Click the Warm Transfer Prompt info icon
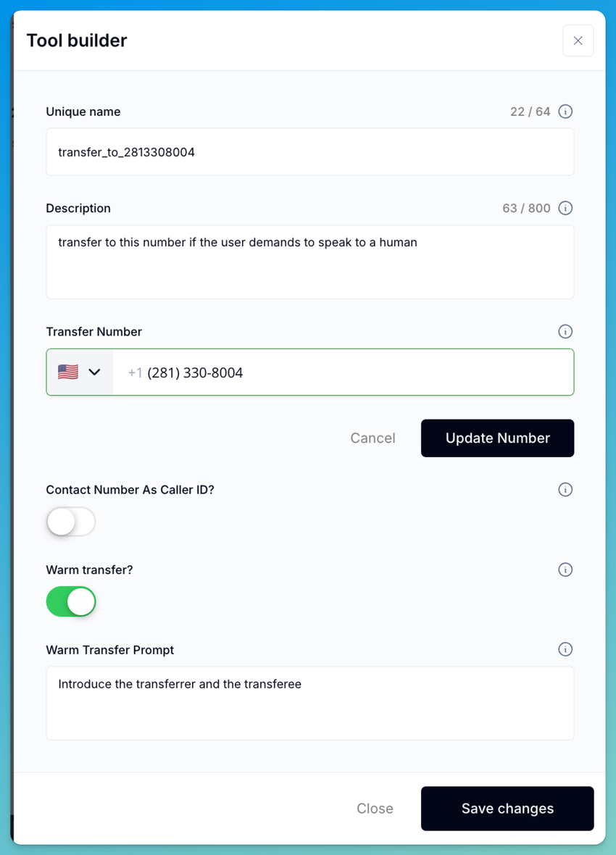This screenshot has width=616, height=855. coord(565,649)
